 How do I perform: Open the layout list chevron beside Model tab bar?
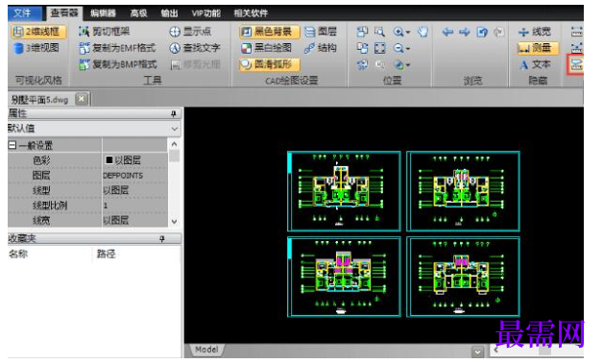(x=477, y=352)
